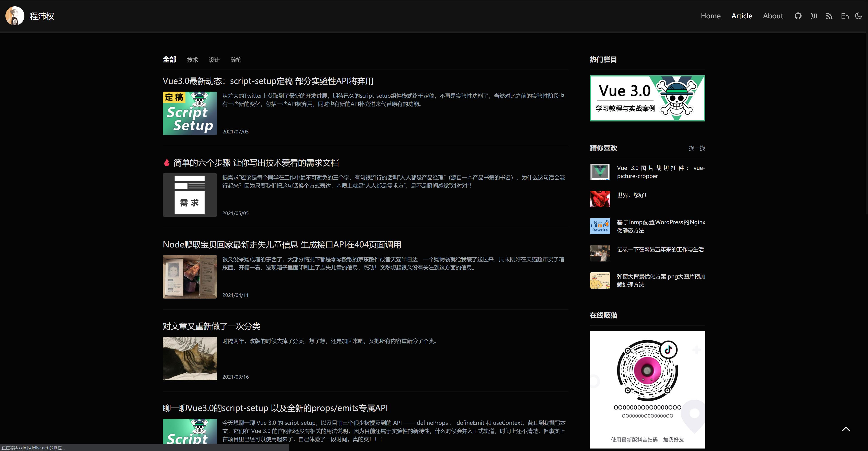This screenshot has width=868, height=451.
Task: Click the site owner's avatar
Action: tap(15, 16)
